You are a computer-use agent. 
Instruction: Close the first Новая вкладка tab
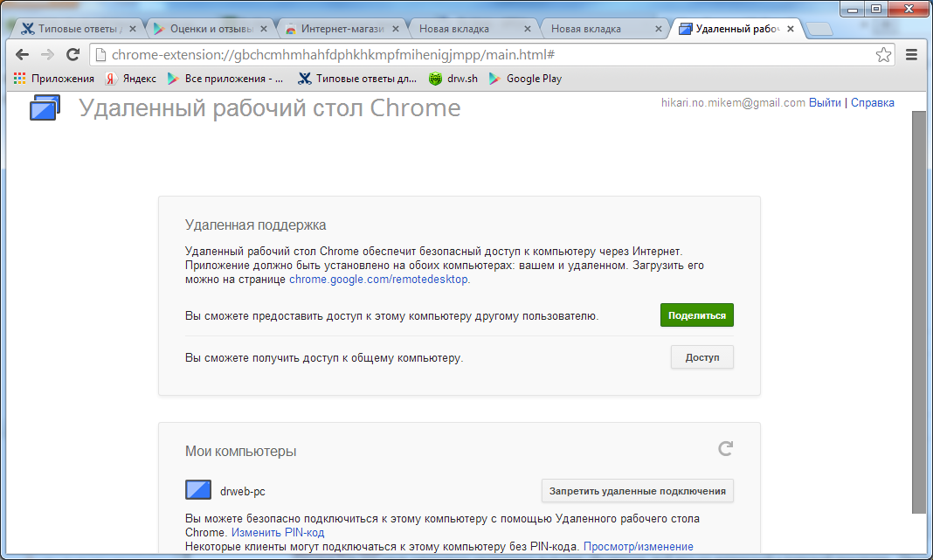click(527, 29)
